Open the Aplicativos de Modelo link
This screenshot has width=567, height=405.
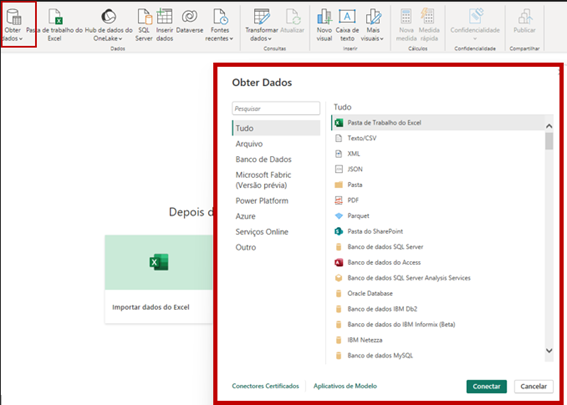(345, 386)
